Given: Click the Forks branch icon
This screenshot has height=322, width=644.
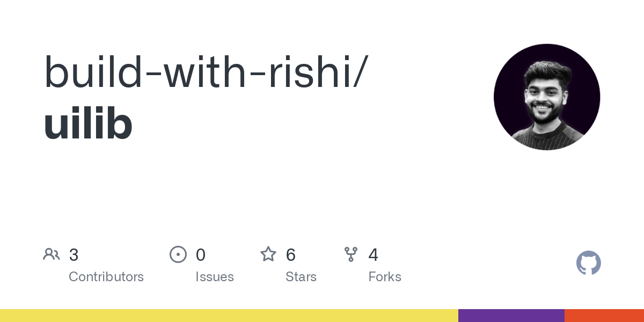Looking at the screenshot, I should click(x=351, y=254).
